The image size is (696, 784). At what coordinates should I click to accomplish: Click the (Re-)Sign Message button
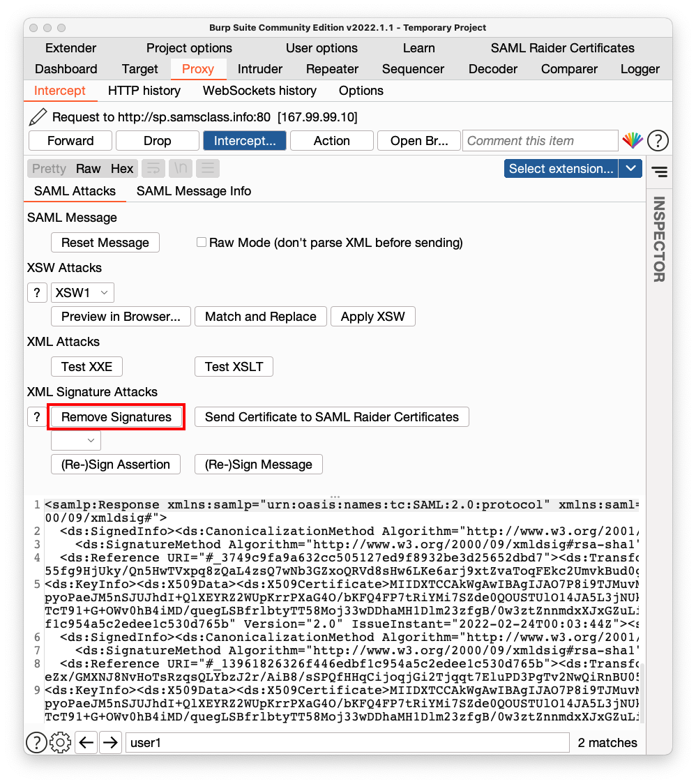click(259, 464)
